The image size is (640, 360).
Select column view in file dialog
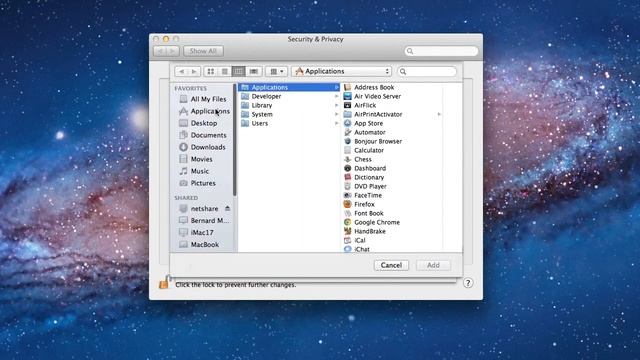click(238, 71)
